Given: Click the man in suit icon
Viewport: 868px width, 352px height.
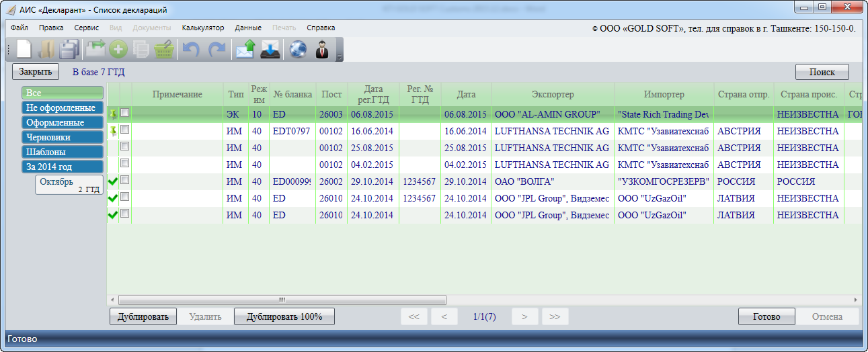Looking at the screenshot, I should pos(322,50).
